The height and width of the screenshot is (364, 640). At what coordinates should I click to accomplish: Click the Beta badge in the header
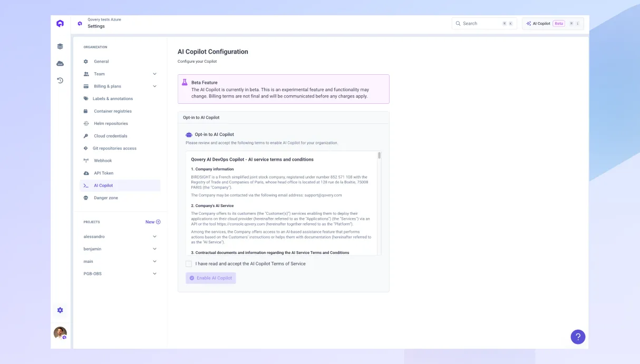[x=559, y=24]
